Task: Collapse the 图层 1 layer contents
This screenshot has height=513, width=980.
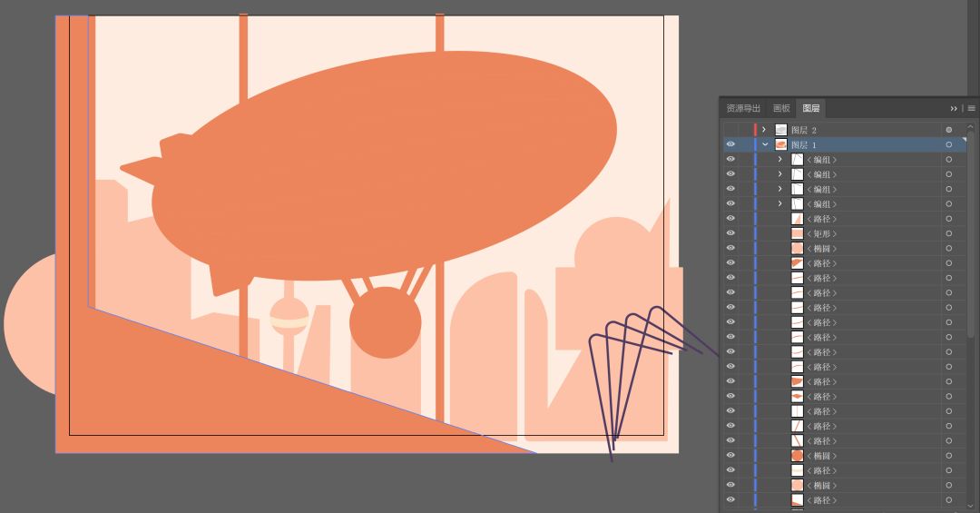Action: 765,145
